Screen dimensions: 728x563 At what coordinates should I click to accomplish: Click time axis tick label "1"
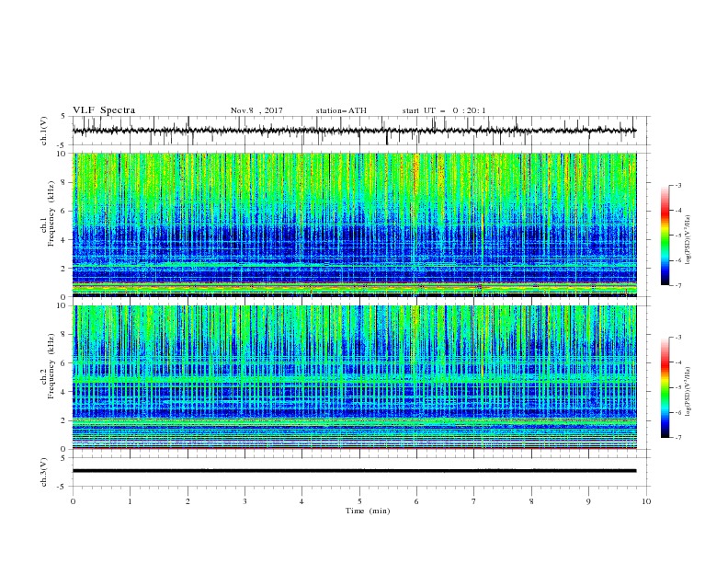pos(130,501)
